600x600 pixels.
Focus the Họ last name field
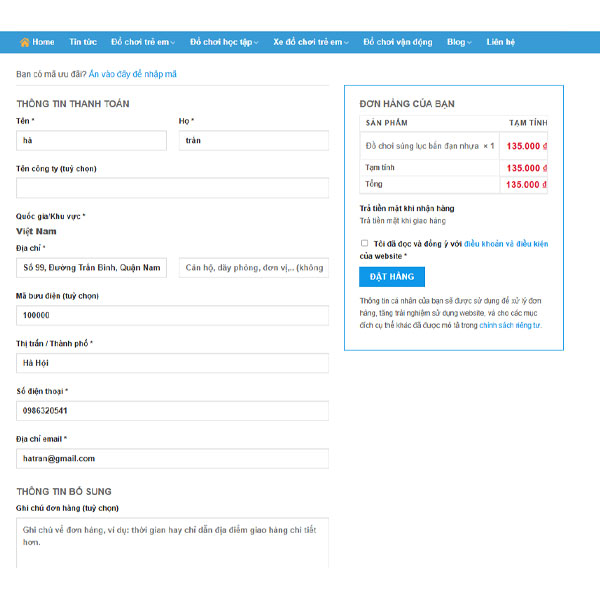click(x=254, y=140)
